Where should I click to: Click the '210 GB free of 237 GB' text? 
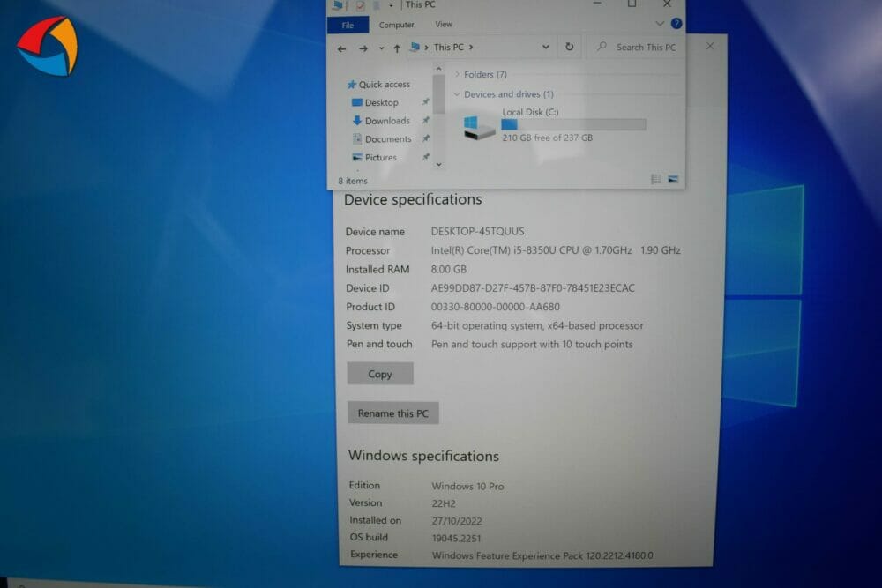pyautogui.click(x=548, y=138)
